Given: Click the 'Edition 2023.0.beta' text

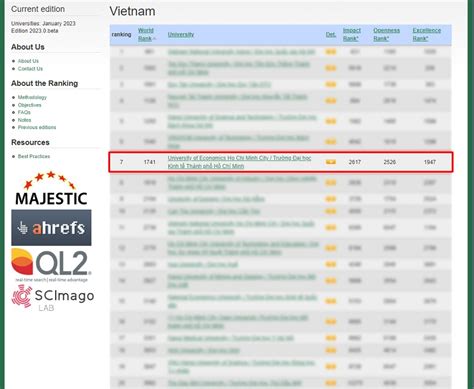Looking at the screenshot, I should tap(35, 31).
